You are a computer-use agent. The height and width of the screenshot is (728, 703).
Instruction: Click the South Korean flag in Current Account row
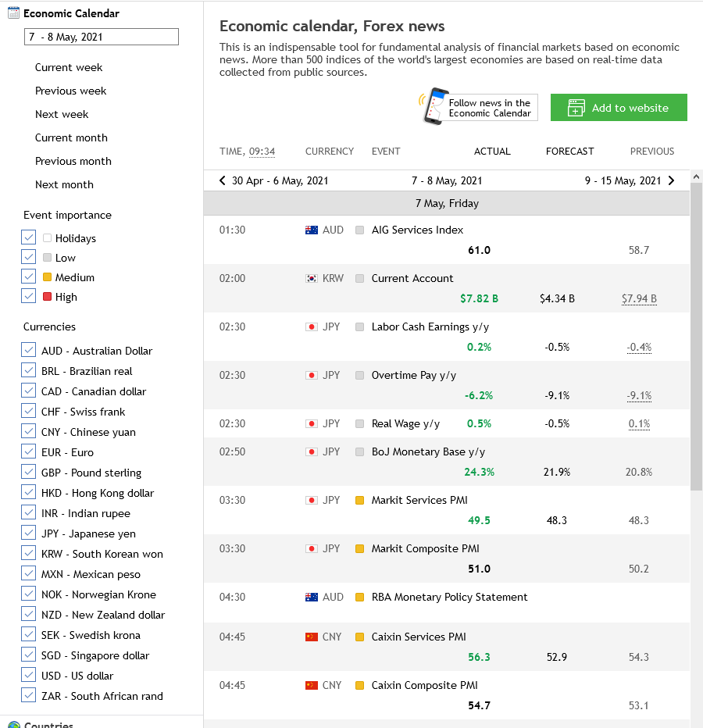pos(312,278)
